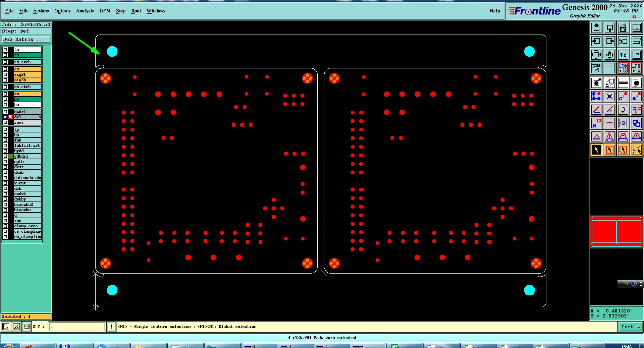The image size is (644, 348).
Task: Toggle display of 'ydkdrl' layer
Action: point(5,156)
